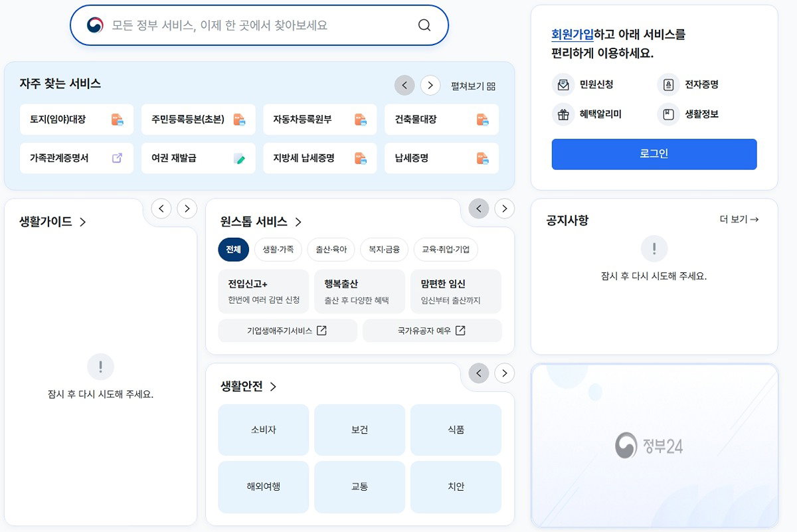Viewport: 797px width, 532px height.
Task: Open the 국가유공자 예우 link button
Action: pos(432,331)
